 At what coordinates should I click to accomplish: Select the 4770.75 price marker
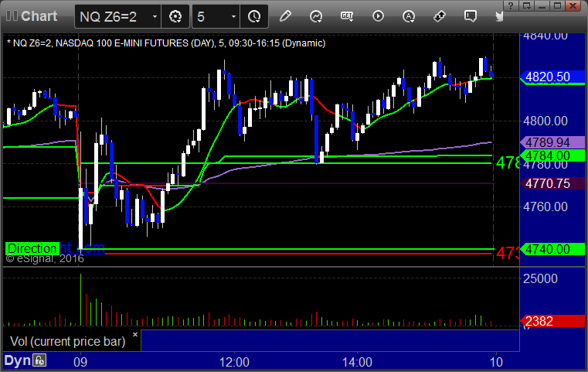pyautogui.click(x=552, y=183)
